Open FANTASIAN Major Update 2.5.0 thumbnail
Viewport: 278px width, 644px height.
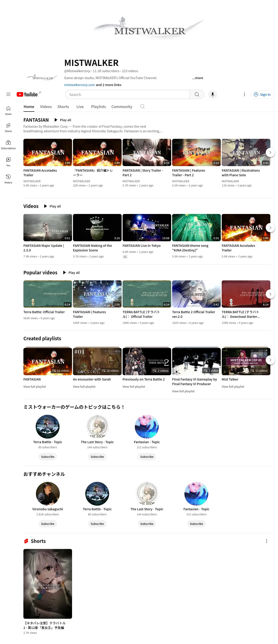(47, 227)
